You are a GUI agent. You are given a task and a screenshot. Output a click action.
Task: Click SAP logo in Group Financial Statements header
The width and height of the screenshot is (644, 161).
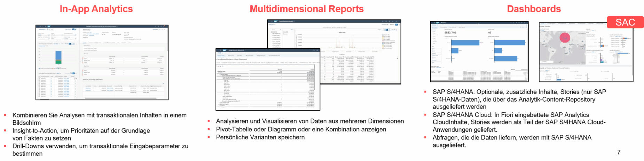coord(224,50)
